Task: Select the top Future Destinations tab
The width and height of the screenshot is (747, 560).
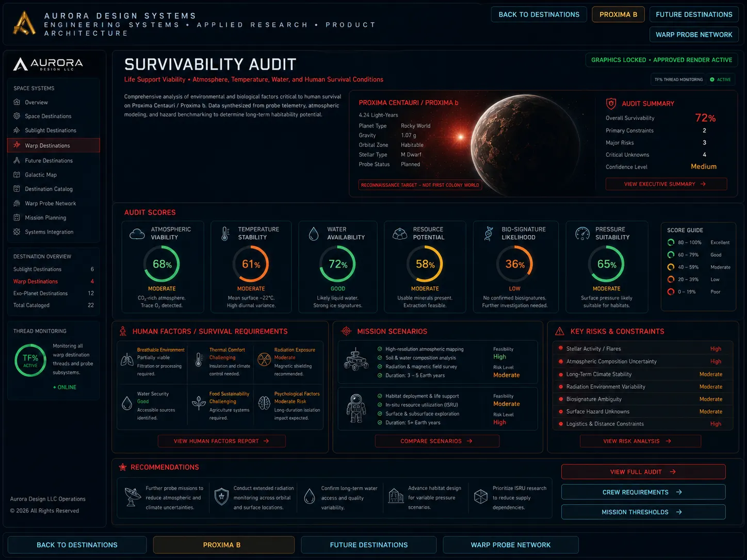Action: point(694,14)
